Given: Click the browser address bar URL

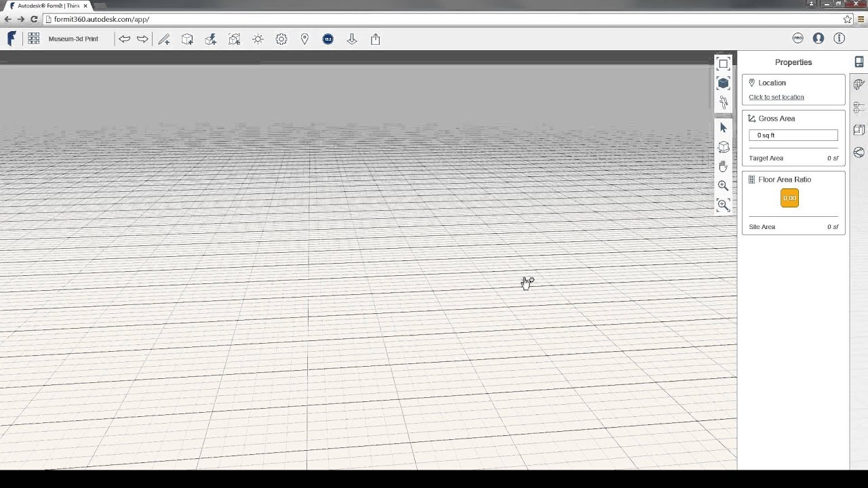Looking at the screenshot, I should 102,19.
